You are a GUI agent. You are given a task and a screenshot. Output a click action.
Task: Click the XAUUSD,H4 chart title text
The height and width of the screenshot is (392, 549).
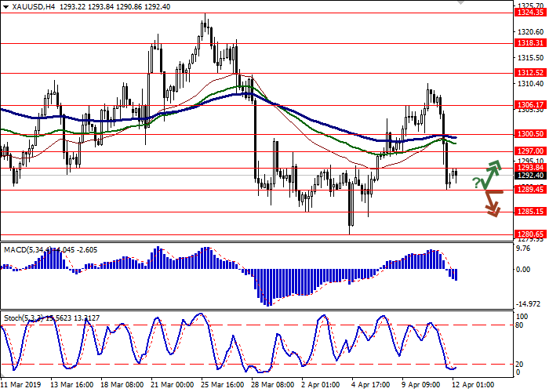[30, 6]
